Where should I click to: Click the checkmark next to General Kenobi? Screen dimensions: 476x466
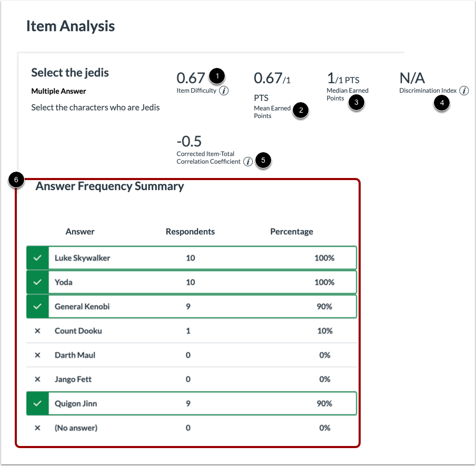(x=37, y=306)
